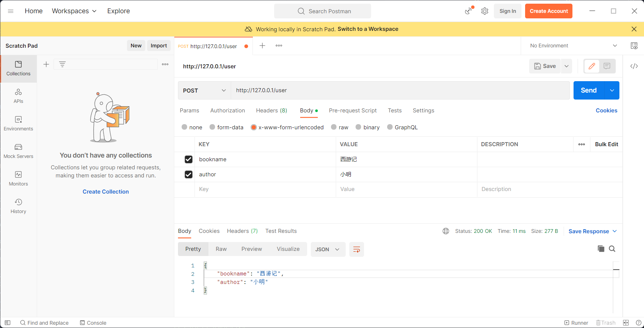The height and width of the screenshot is (328, 644).
Task: Open the JSON format dropdown
Action: point(328,249)
